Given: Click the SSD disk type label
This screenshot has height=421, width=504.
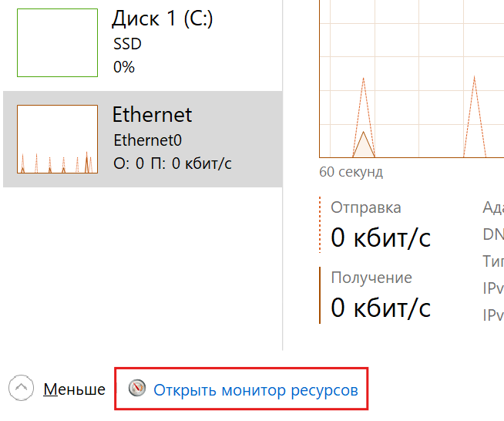Looking at the screenshot, I should pos(127,44).
